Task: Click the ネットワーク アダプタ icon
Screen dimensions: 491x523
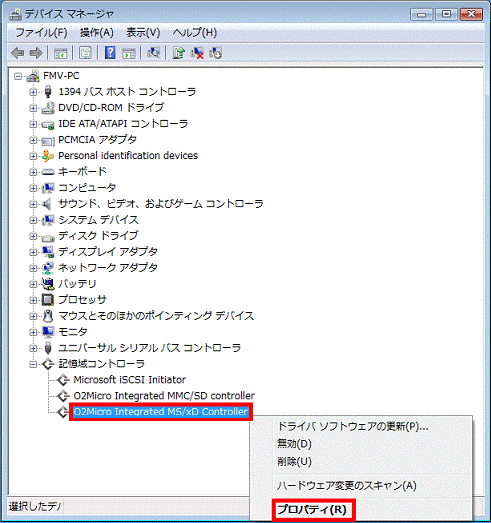Action: 48,268
